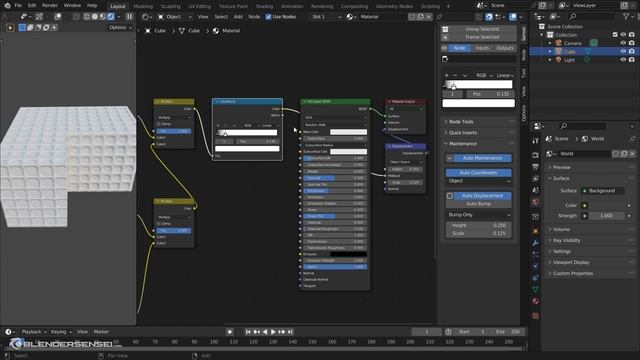
Task: Click the Auto Bump button
Action: point(479,203)
